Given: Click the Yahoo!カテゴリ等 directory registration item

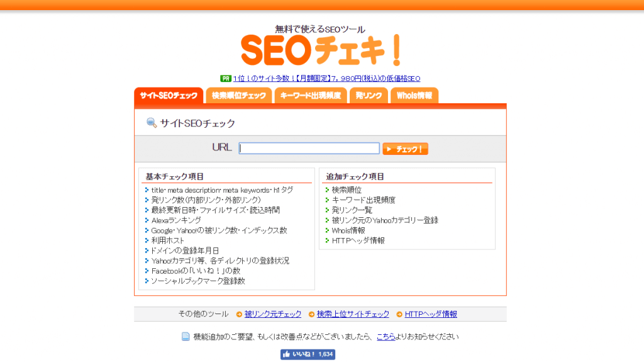Looking at the screenshot, I should click(x=220, y=261).
